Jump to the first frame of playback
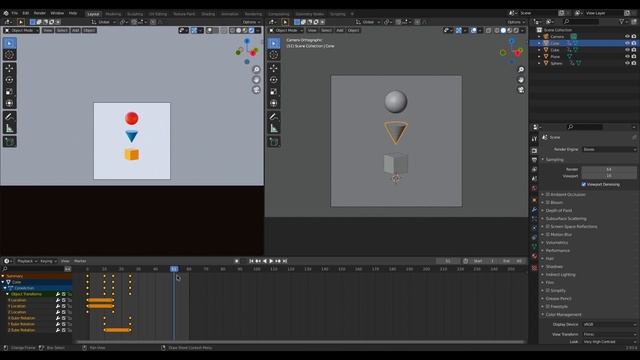The width and height of the screenshot is (640, 360). pos(251,261)
